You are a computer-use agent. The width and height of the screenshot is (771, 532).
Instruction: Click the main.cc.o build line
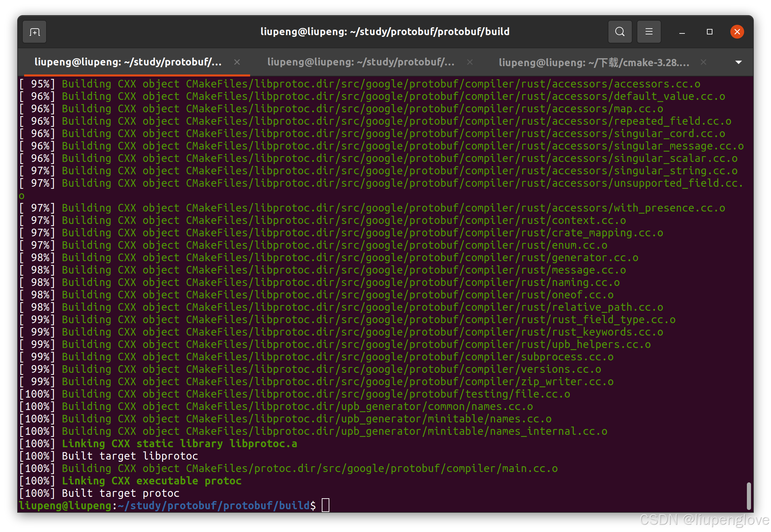[x=288, y=468]
